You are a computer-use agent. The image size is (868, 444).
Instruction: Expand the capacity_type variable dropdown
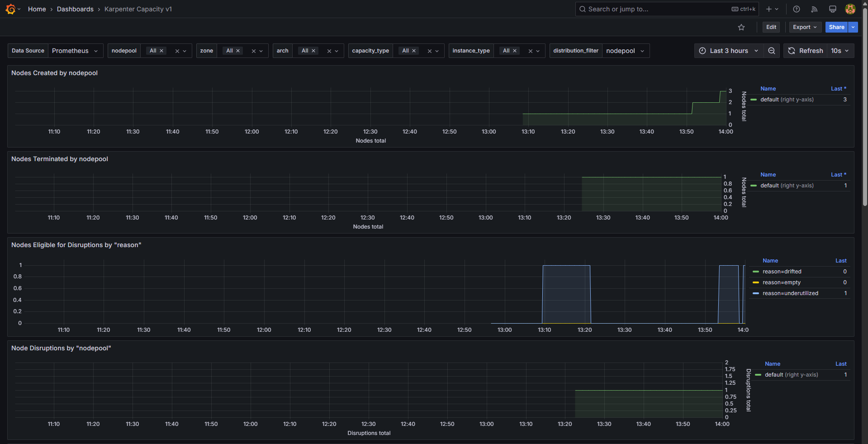[x=437, y=51]
